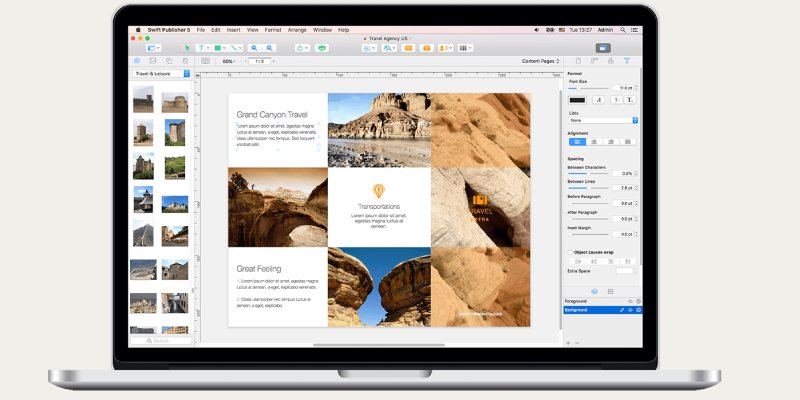800x400 pixels.
Task: Open the person image toolbar dropdown
Action: [x=446, y=48]
